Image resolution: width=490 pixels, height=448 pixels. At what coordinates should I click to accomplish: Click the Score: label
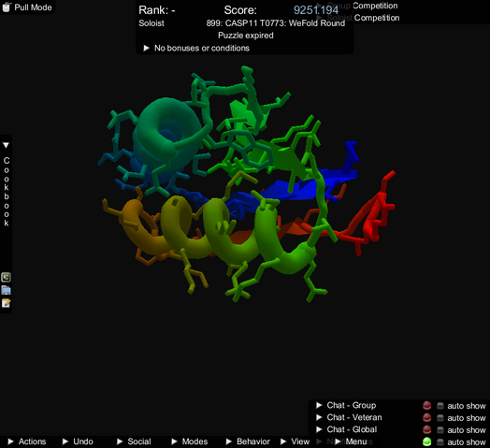tap(240, 10)
